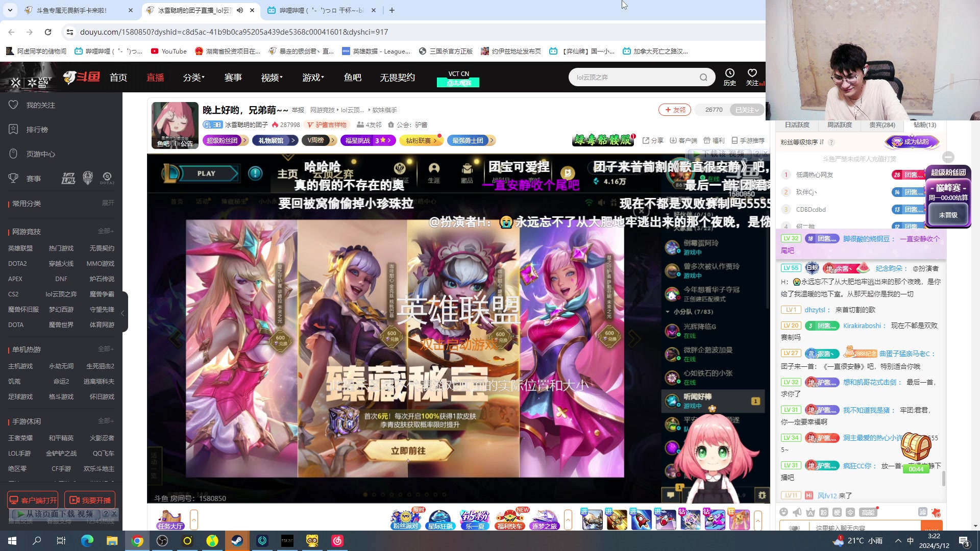
Task: Open the 视频 dropdown in the nav bar
Action: [x=272, y=78]
